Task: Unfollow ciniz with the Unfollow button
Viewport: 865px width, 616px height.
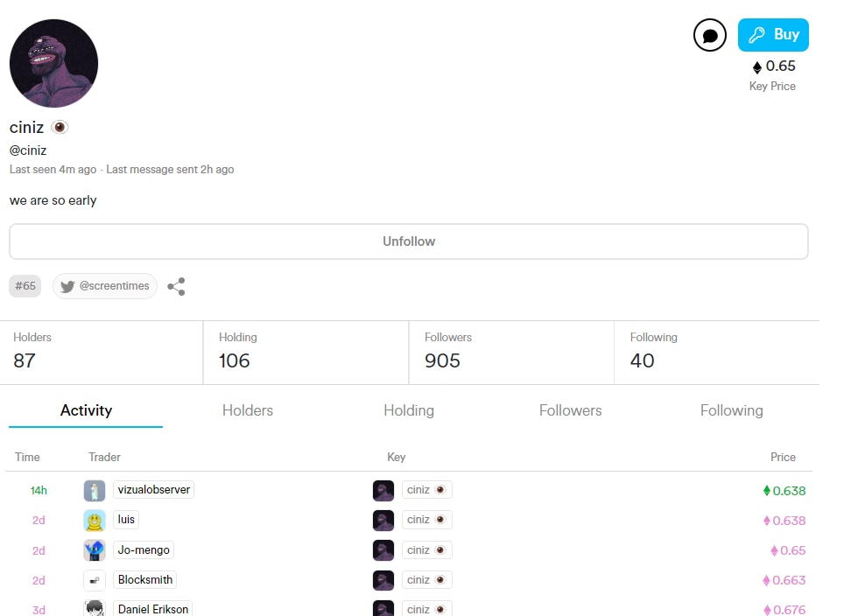Action: [409, 241]
